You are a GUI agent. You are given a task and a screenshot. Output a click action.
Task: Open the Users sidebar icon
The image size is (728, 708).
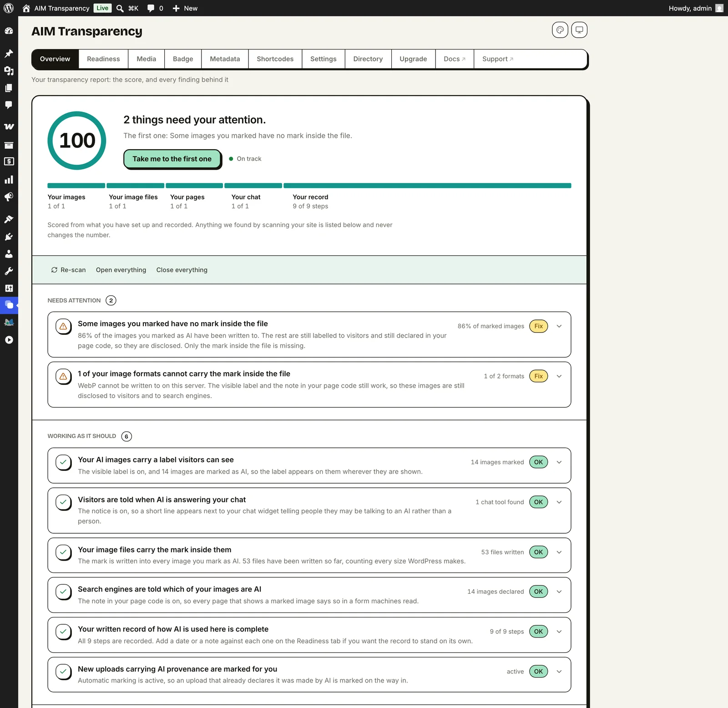[9, 254]
